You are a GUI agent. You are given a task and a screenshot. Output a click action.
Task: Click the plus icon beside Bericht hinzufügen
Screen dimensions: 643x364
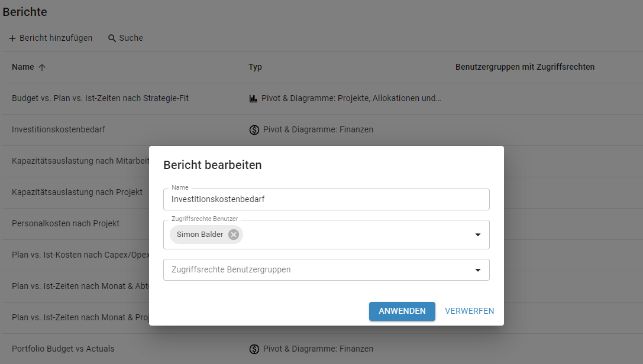point(12,38)
